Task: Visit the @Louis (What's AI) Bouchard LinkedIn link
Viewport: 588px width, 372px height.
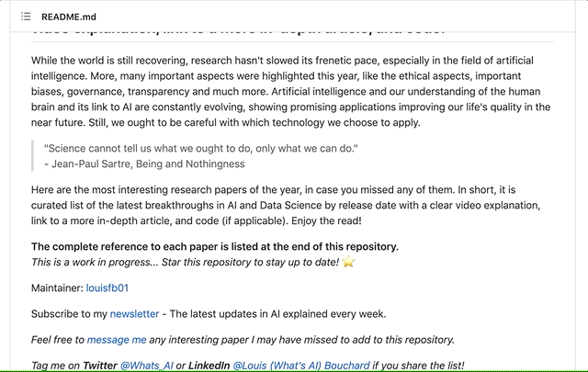Action: coord(301,365)
